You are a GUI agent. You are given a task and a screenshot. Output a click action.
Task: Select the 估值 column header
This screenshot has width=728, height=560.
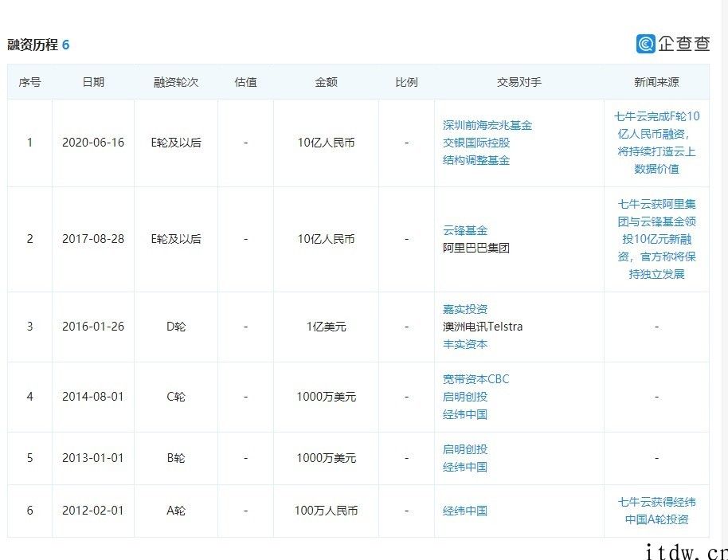(x=245, y=82)
